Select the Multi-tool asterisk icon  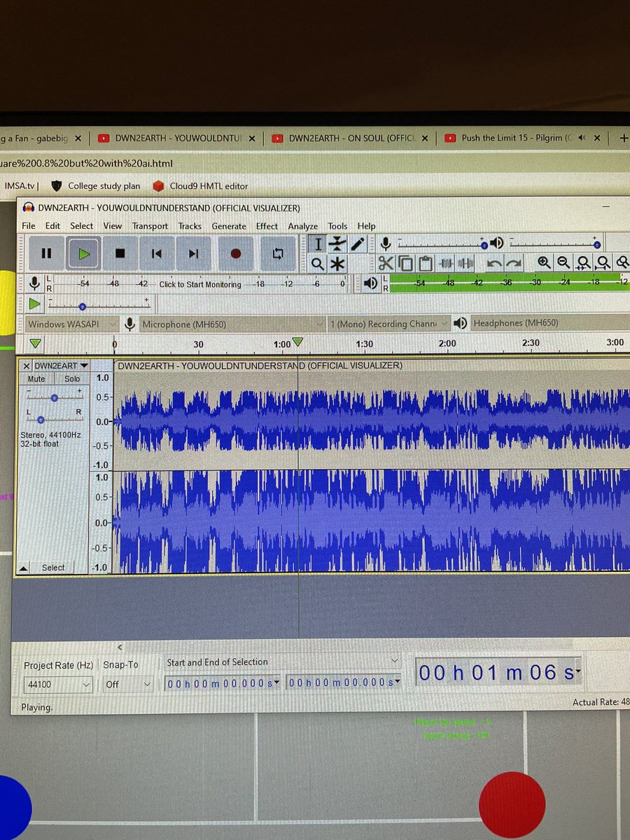[x=338, y=264]
